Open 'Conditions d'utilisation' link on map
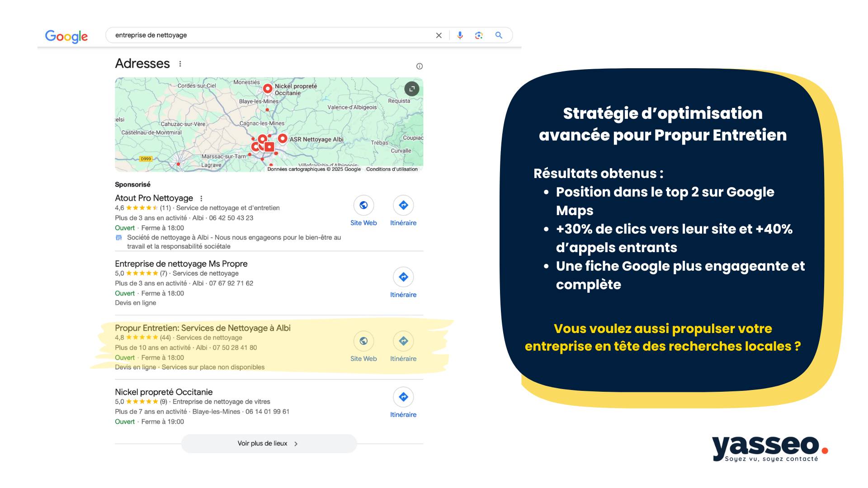The width and height of the screenshot is (868, 488). (392, 169)
